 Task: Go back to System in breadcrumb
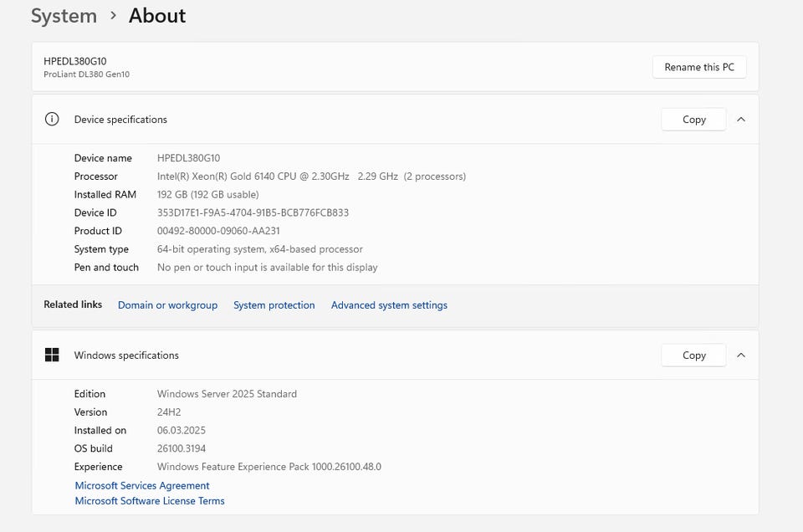(x=64, y=16)
